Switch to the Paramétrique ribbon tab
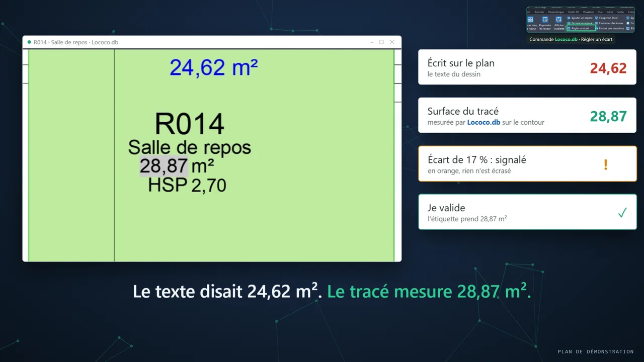Viewport: 644px width, 362px height. click(x=556, y=12)
